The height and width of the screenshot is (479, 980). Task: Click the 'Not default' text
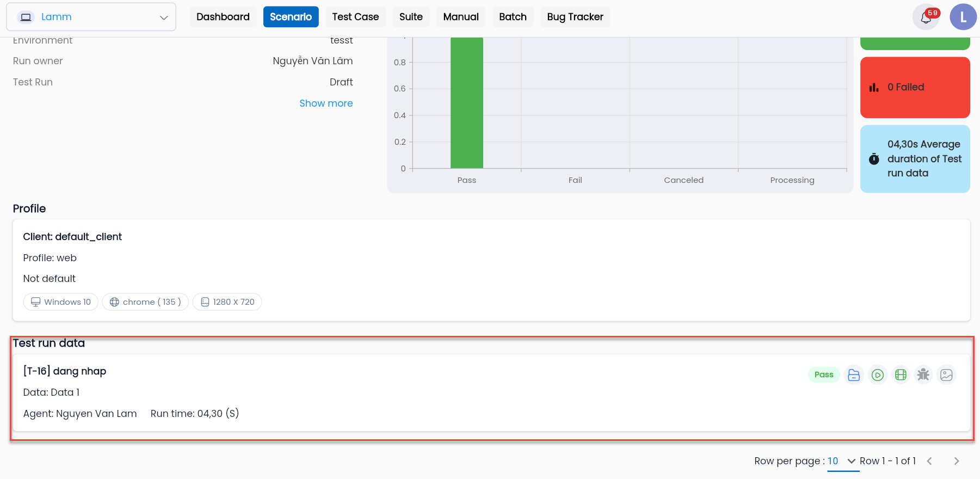49,279
